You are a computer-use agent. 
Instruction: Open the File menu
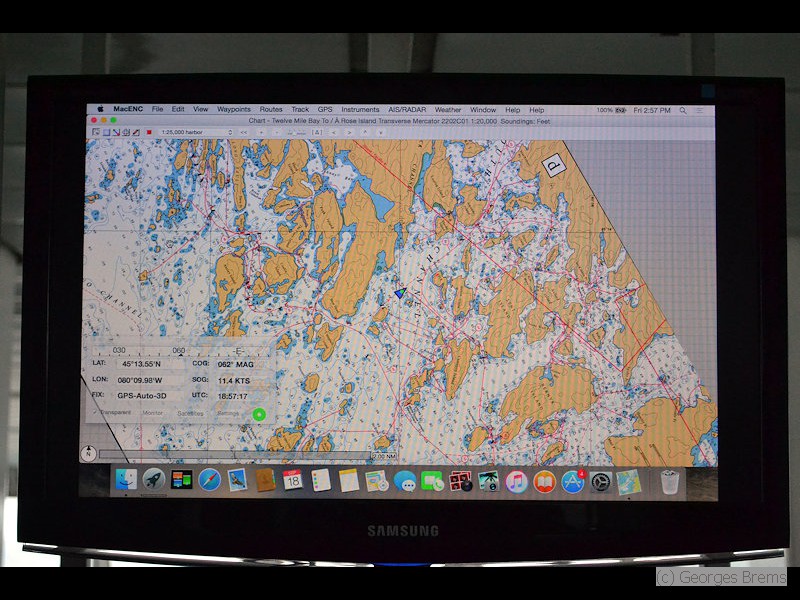[158, 109]
